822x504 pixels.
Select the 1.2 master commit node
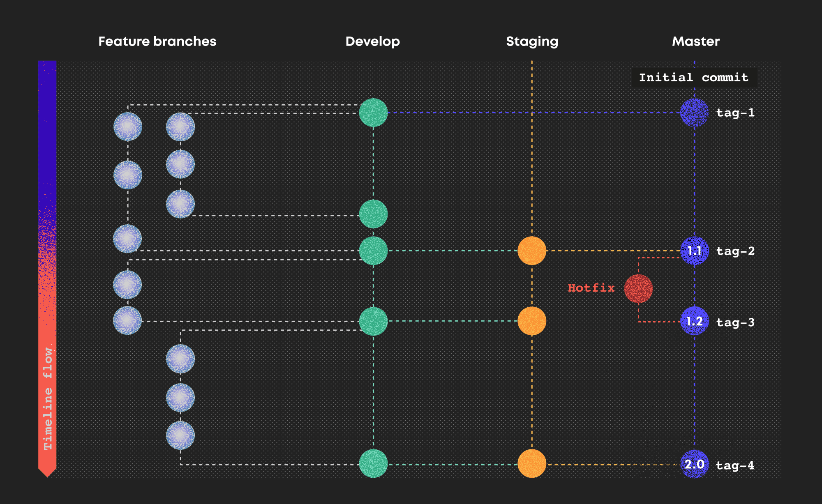coord(694,321)
